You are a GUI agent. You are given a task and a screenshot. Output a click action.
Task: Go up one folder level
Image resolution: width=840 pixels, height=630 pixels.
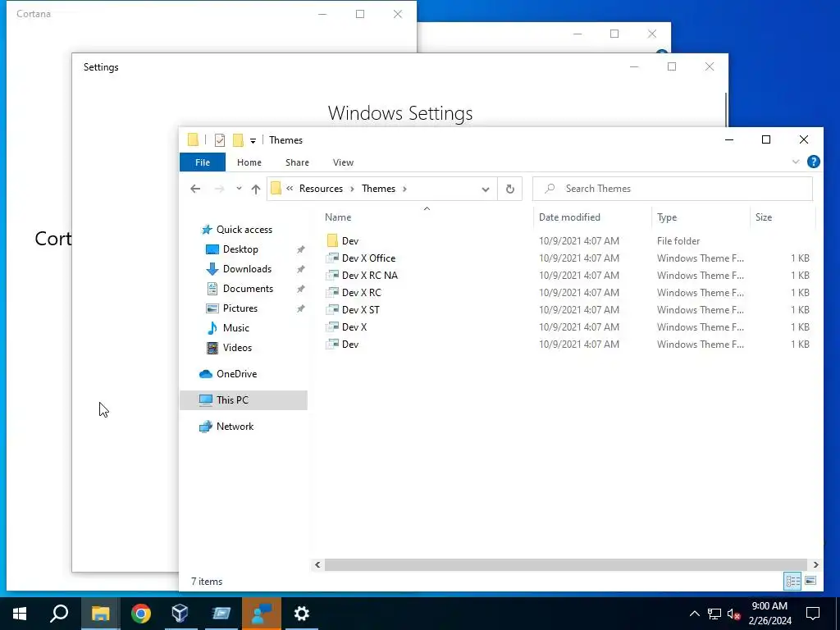tap(256, 189)
